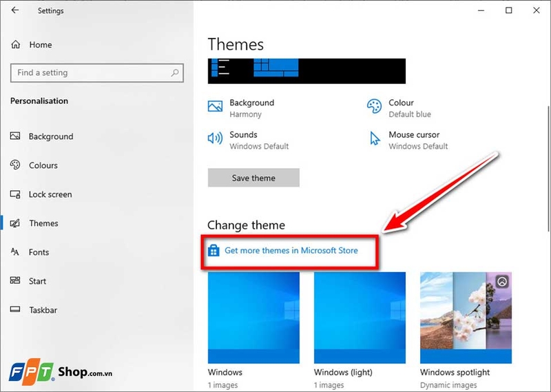
Task: Click the Personalisation section label
Action: [x=39, y=101]
